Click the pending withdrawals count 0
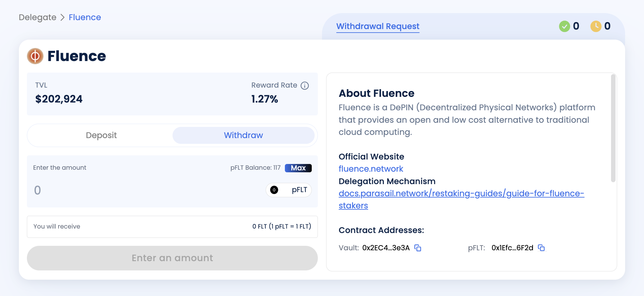644x296 pixels. click(x=608, y=26)
